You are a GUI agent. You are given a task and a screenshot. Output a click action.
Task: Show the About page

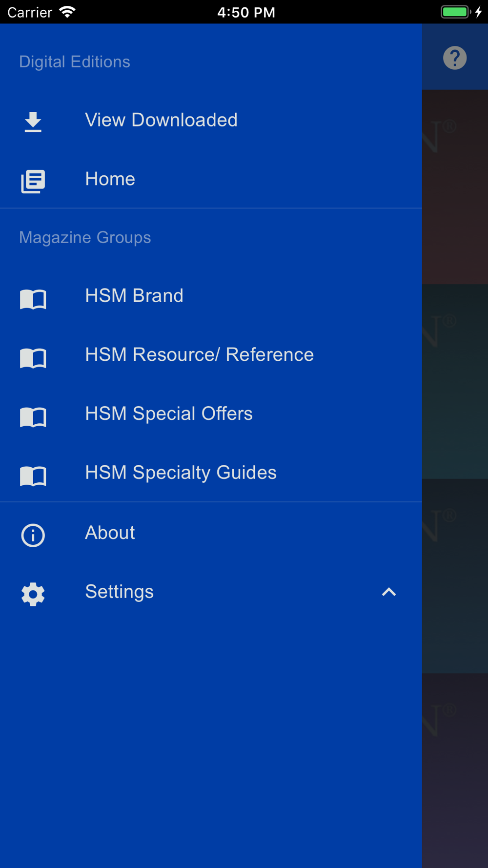[110, 533]
